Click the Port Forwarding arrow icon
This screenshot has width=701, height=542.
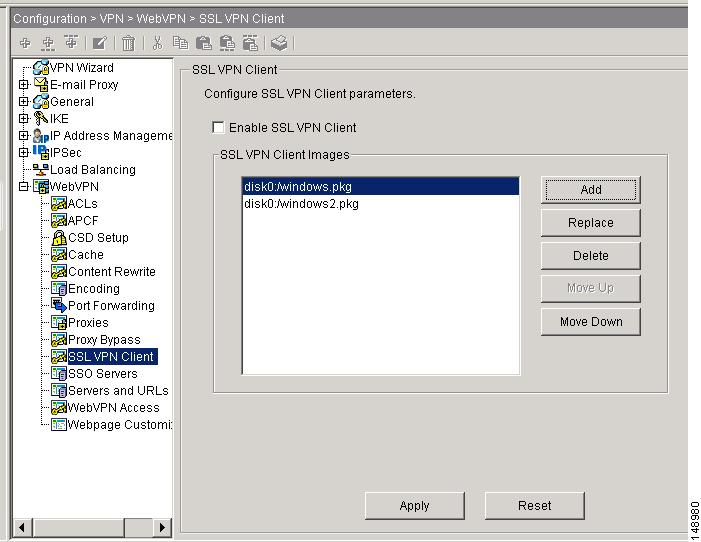point(59,306)
